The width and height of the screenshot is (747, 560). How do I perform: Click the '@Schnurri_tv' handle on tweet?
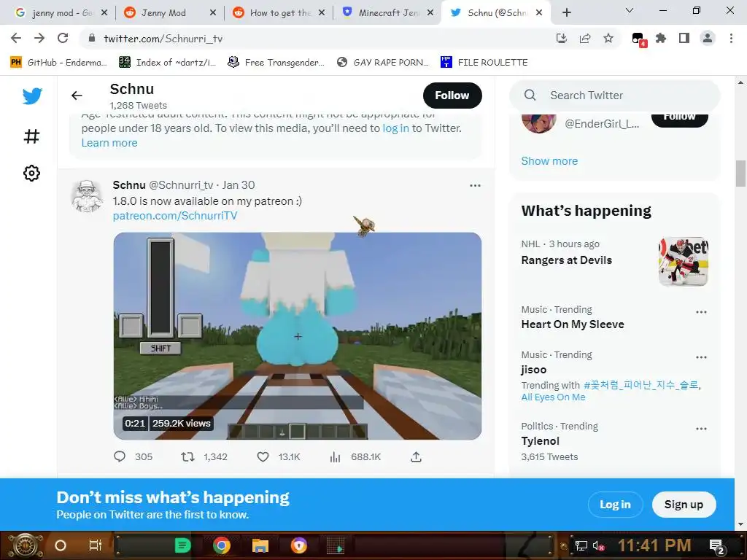click(181, 184)
